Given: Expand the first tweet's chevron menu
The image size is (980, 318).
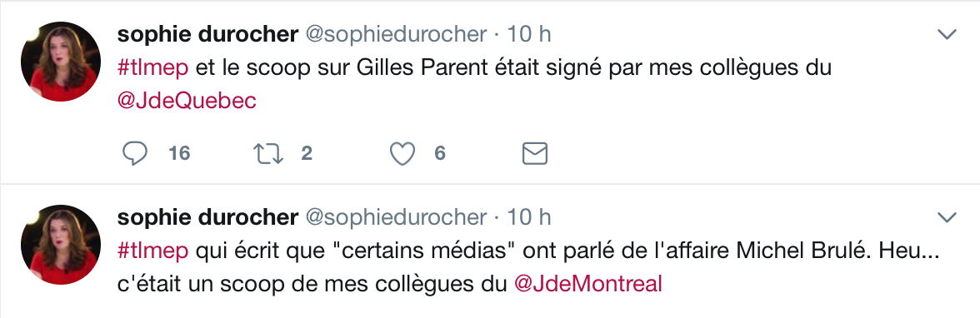Looking at the screenshot, I should (947, 35).
